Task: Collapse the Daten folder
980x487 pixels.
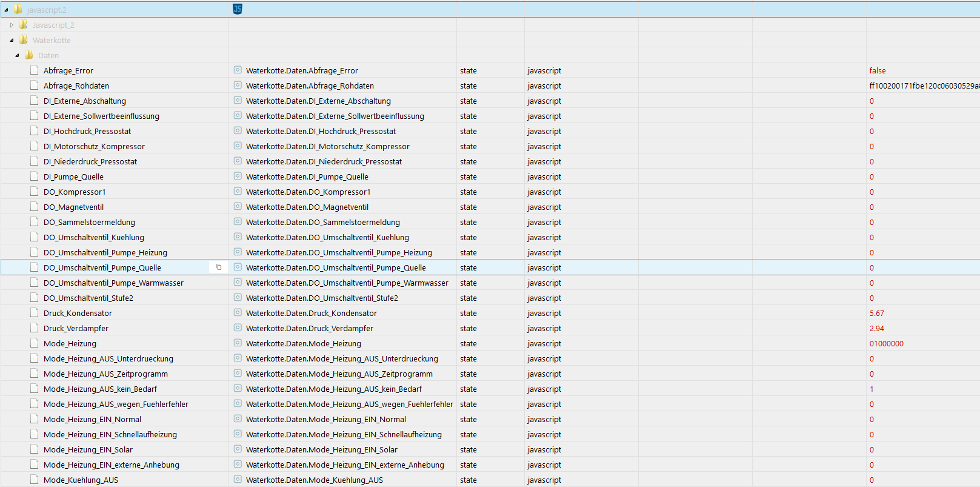Action: tap(17, 55)
